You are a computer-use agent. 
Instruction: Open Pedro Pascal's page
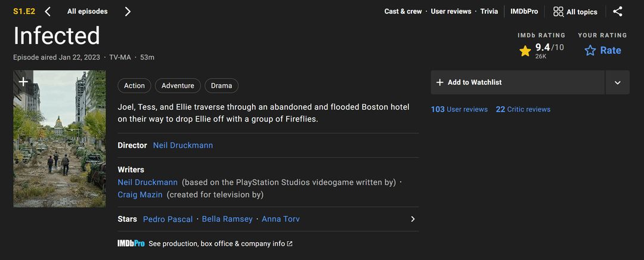[168, 219]
